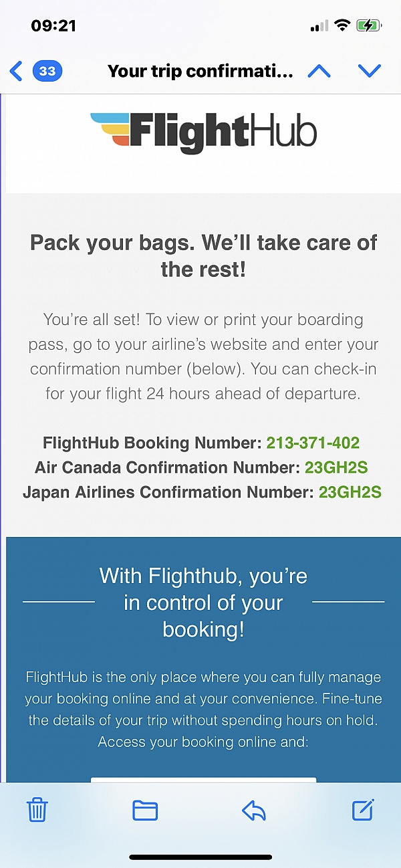Tap the home indicator bar at bottom
This screenshot has height=868, width=401.
[200, 856]
